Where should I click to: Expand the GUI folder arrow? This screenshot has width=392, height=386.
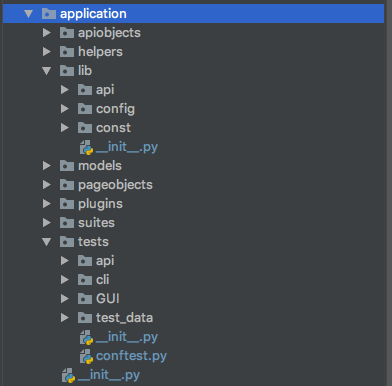pos(65,299)
